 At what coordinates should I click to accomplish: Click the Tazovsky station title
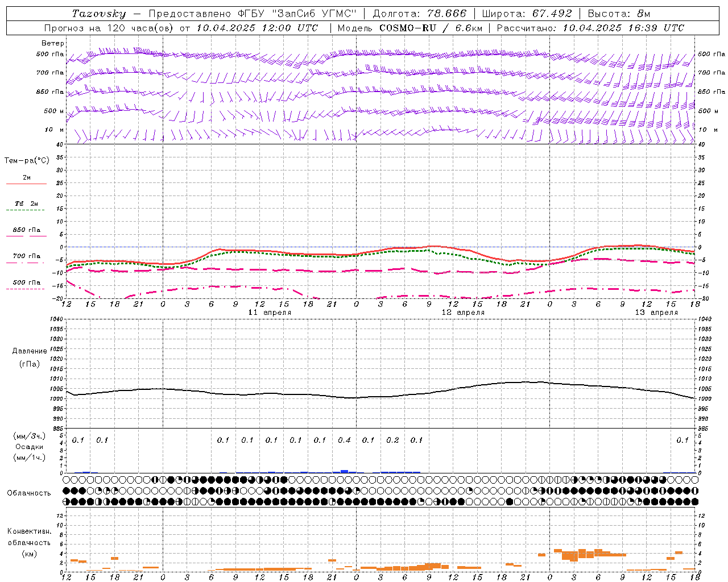tap(99, 14)
